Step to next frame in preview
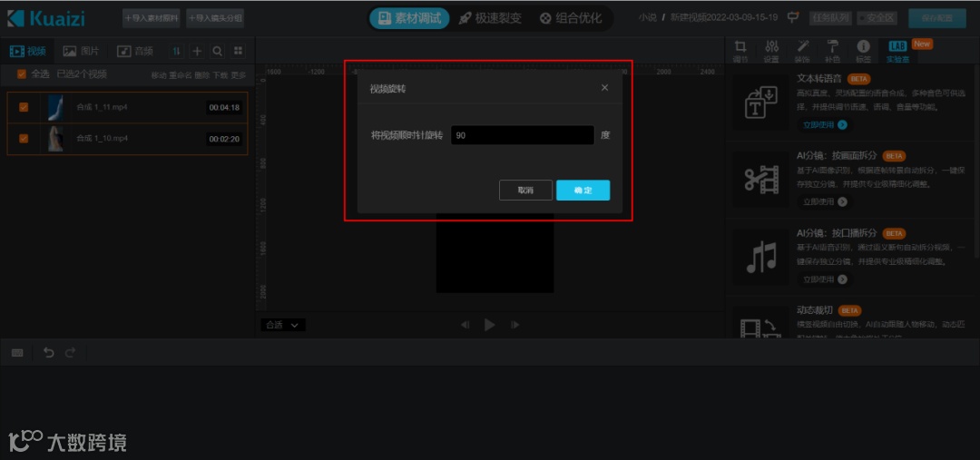 (515, 325)
